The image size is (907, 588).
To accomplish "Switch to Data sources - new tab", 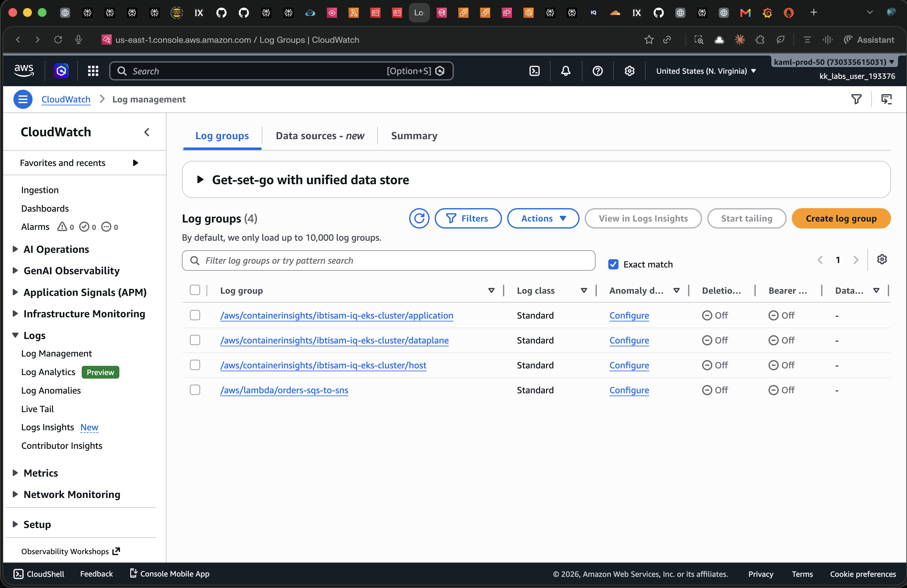I will tap(320, 136).
